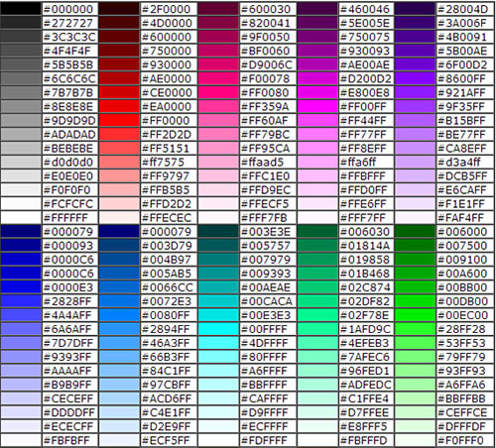The height and width of the screenshot is (448, 496).
Task: Click the black #000000 color swatch
Action: 21,9
